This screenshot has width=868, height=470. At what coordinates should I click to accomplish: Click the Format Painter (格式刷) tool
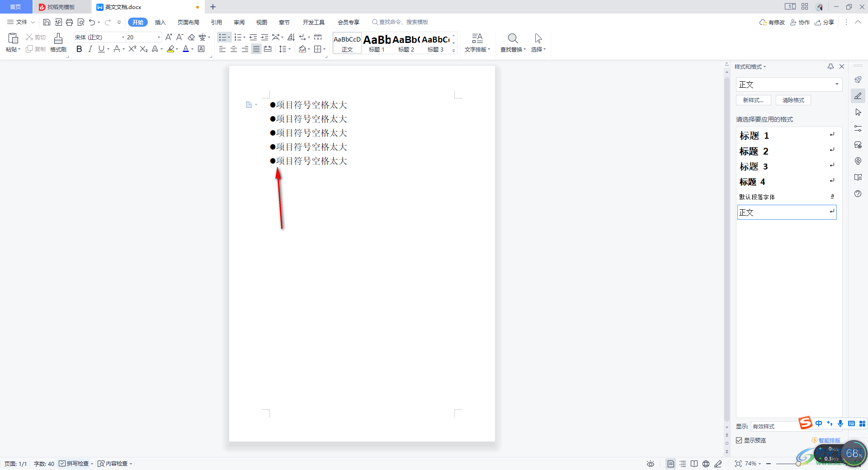(x=58, y=43)
